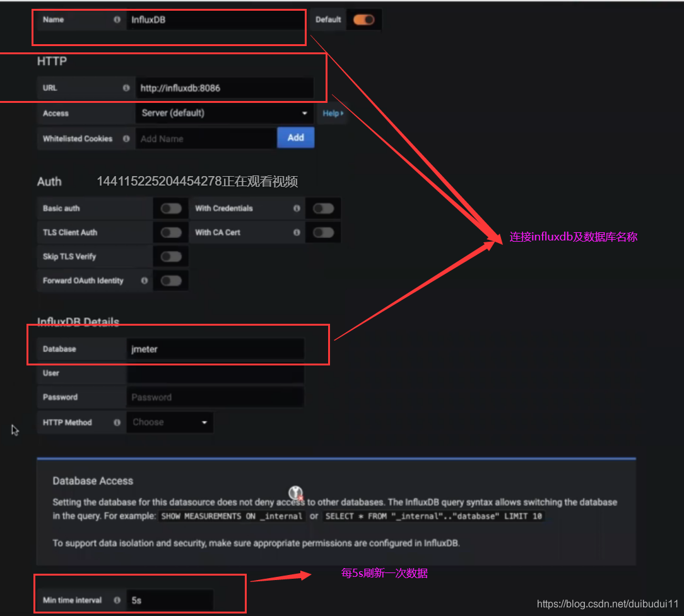Click the HTTP Method info icon

[x=117, y=422]
